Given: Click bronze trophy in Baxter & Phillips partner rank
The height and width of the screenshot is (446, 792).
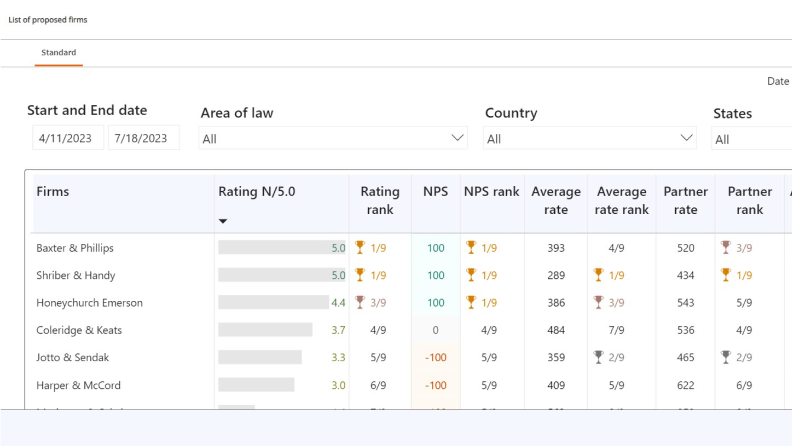Looking at the screenshot, I should [x=726, y=248].
